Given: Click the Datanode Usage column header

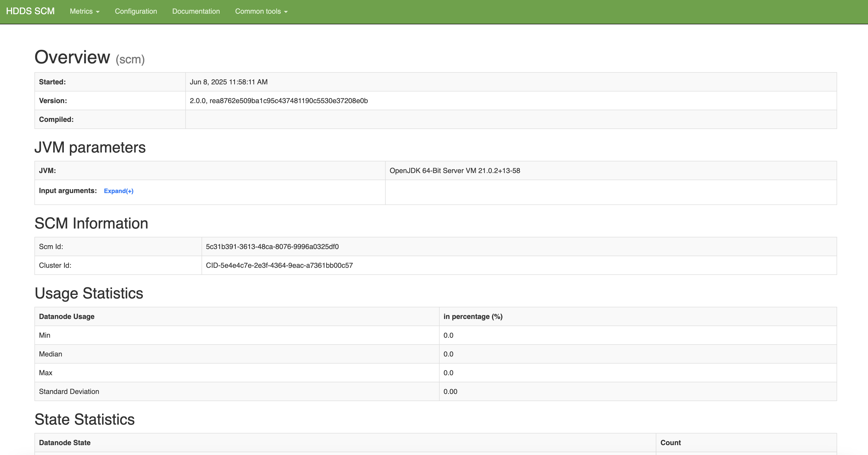Looking at the screenshot, I should (x=66, y=316).
